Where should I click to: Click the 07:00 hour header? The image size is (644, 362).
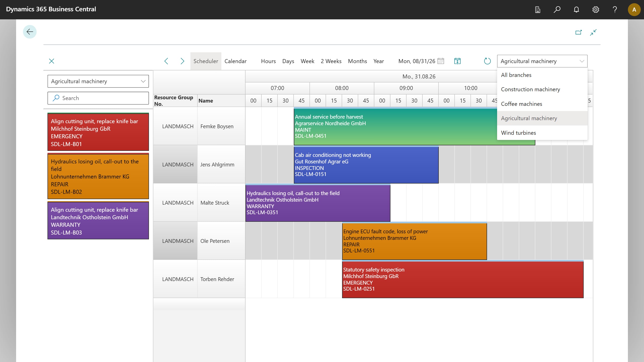[277, 88]
